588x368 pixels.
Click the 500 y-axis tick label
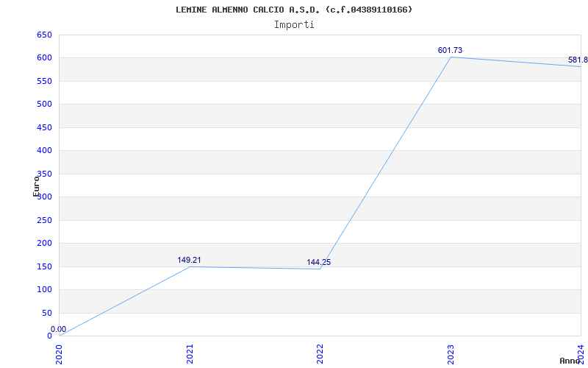(44, 104)
